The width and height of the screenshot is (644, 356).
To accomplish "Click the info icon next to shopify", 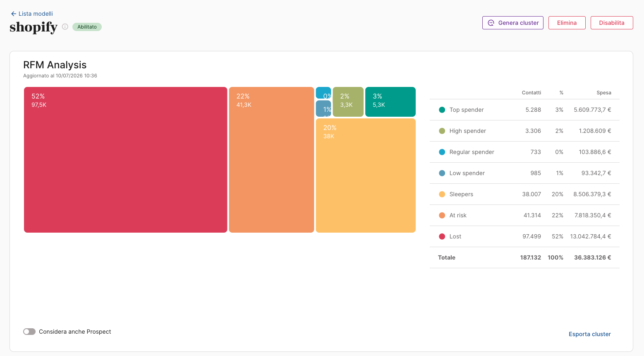I will coord(65,26).
